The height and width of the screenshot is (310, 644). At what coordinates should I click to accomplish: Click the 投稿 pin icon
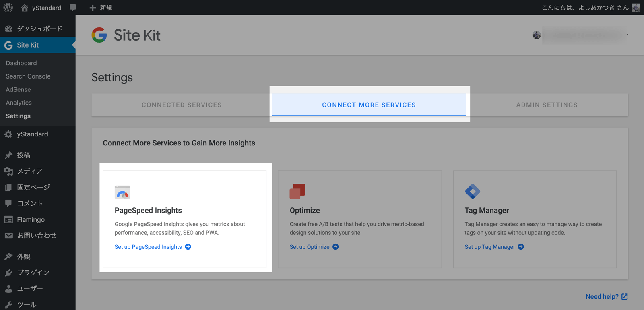click(x=8, y=155)
